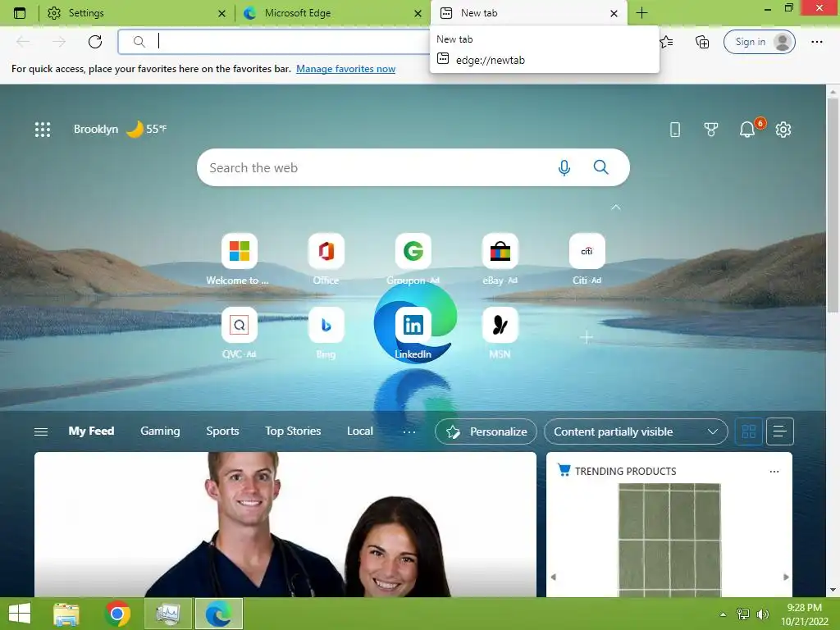Click the Refresh page icon

[x=95, y=41]
